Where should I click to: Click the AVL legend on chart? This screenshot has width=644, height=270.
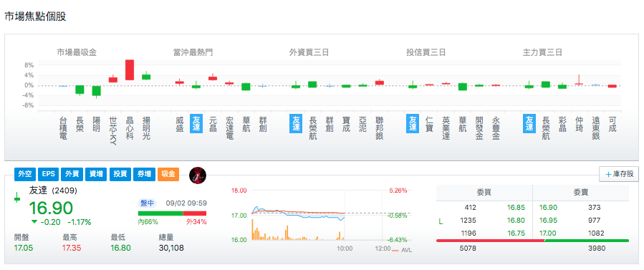[402, 250]
